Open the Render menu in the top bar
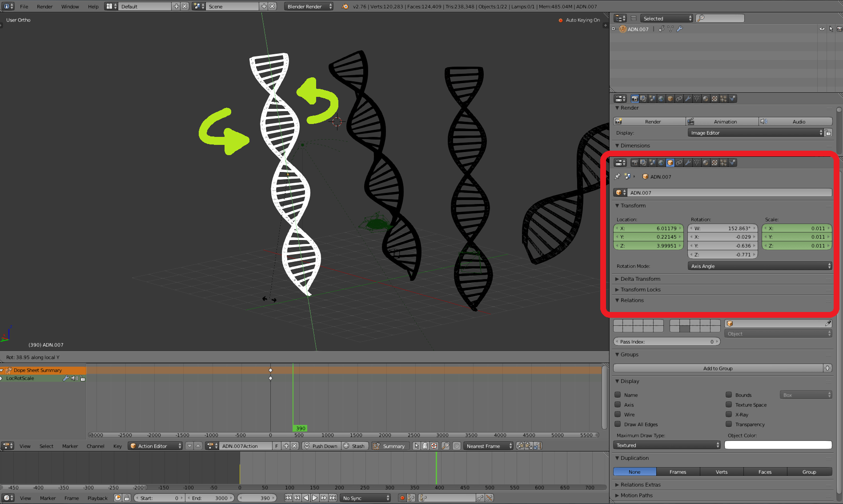 pyautogui.click(x=44, y=6)
